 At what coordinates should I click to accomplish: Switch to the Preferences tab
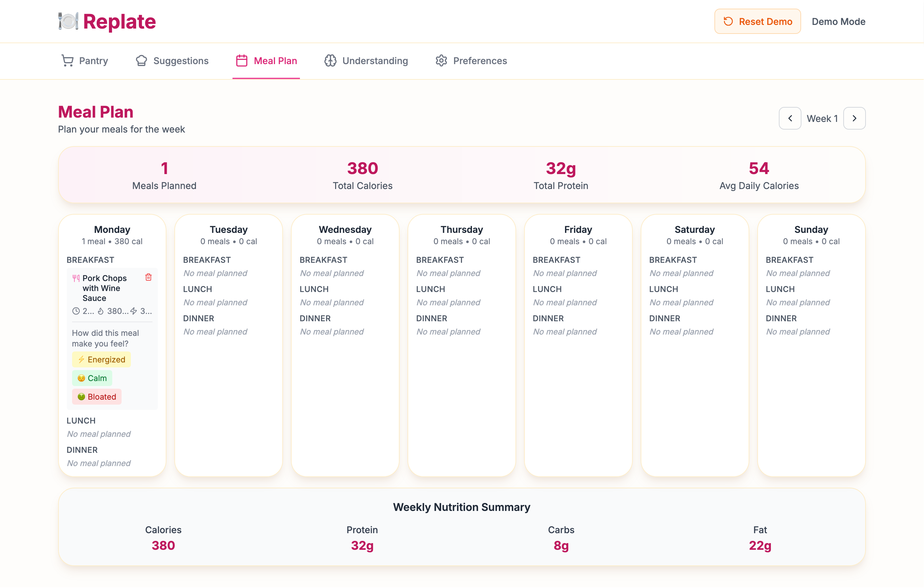480,61
